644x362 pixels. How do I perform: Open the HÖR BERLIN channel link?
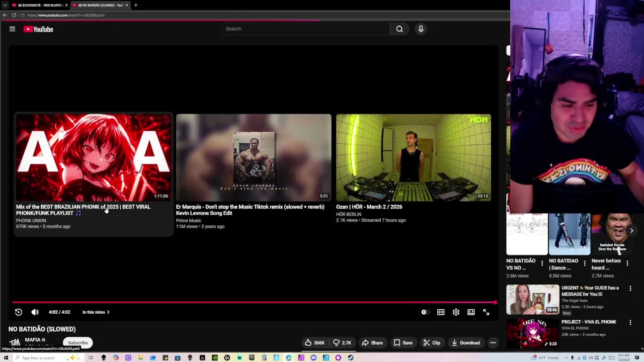349,214
